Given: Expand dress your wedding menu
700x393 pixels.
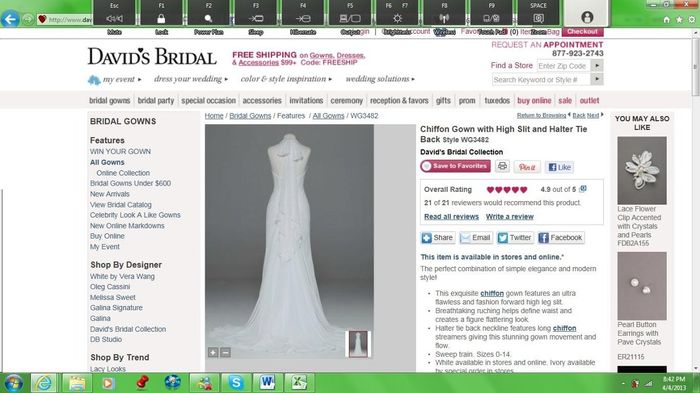Looking at the screenshot, I should [x=191, y=79].
